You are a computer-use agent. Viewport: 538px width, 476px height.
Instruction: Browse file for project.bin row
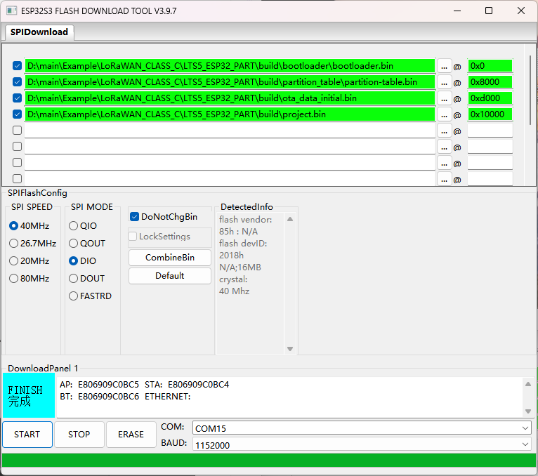[x=444, y=114]
